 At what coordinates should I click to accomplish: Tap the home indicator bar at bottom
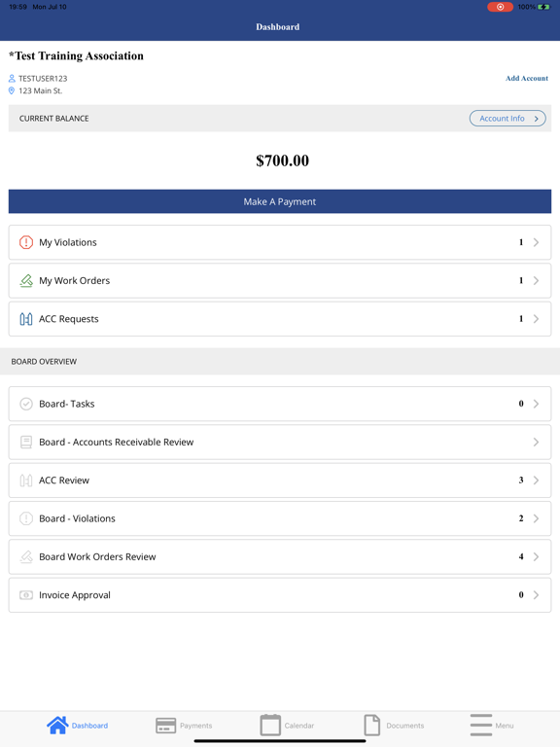coord(280,741)
